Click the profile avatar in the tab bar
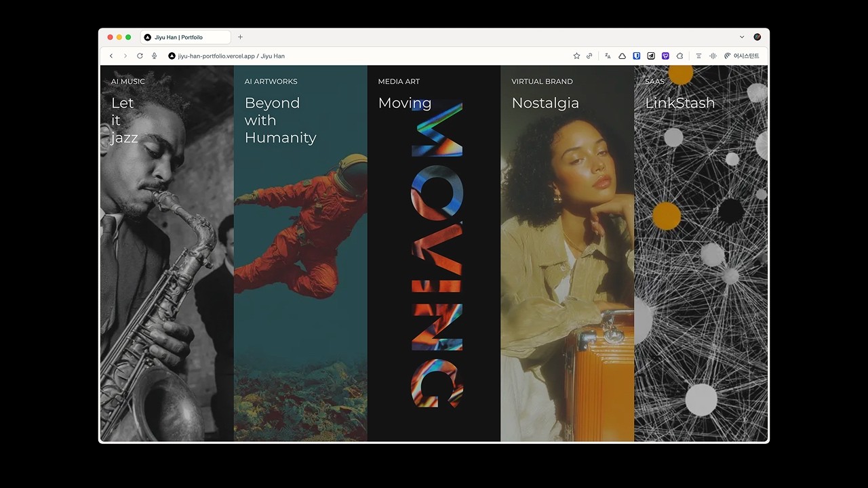 point(757,37)
